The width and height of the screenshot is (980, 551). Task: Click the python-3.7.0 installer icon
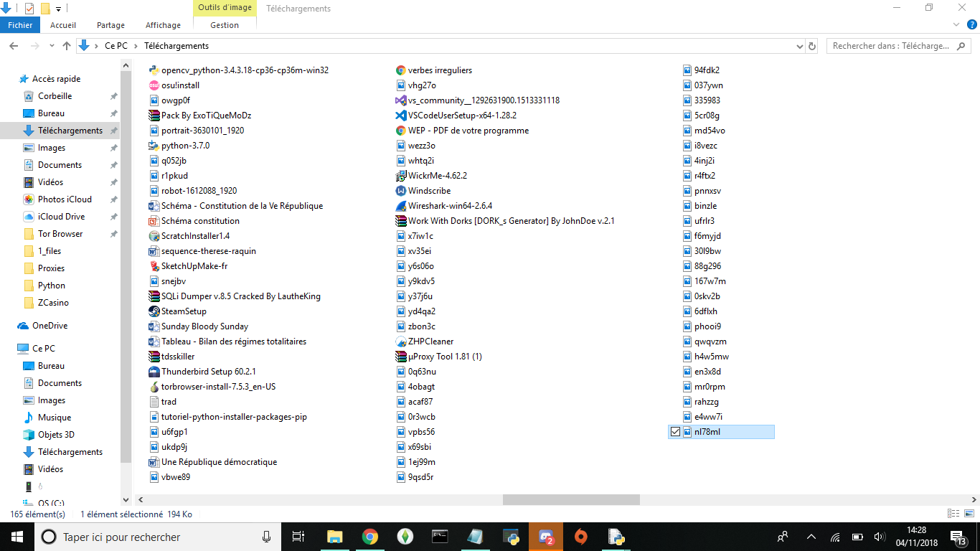click(x=154, y=146)
